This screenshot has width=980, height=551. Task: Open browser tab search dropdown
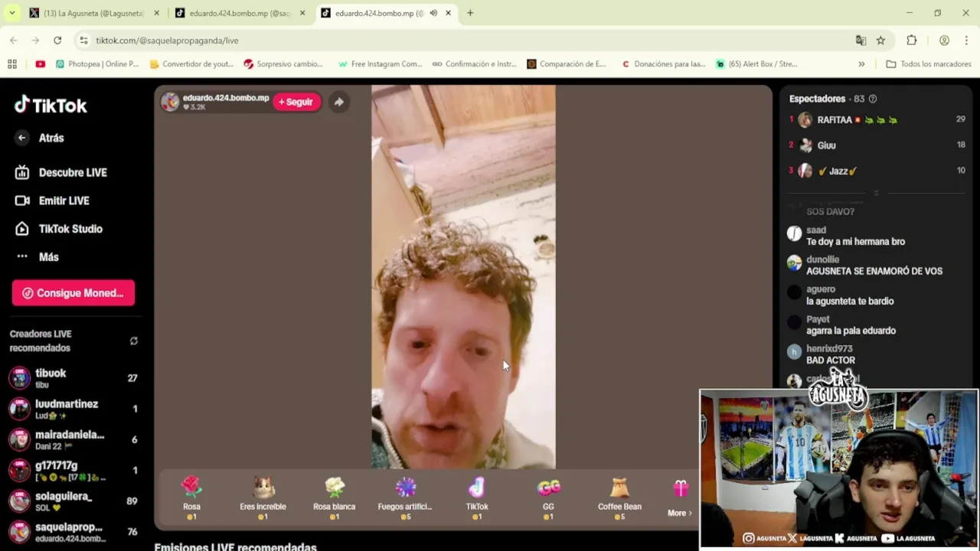[x=11, y=13]
